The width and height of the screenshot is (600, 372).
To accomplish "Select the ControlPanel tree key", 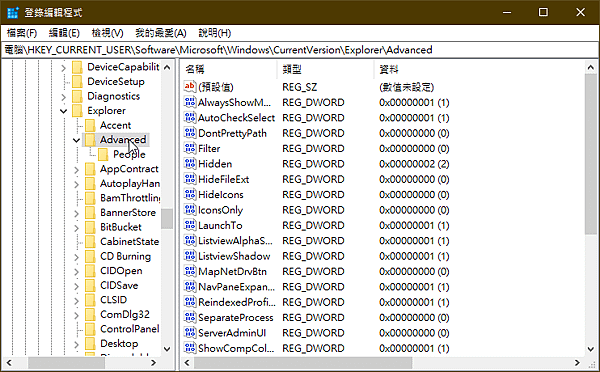I will (x=129, y=329).
